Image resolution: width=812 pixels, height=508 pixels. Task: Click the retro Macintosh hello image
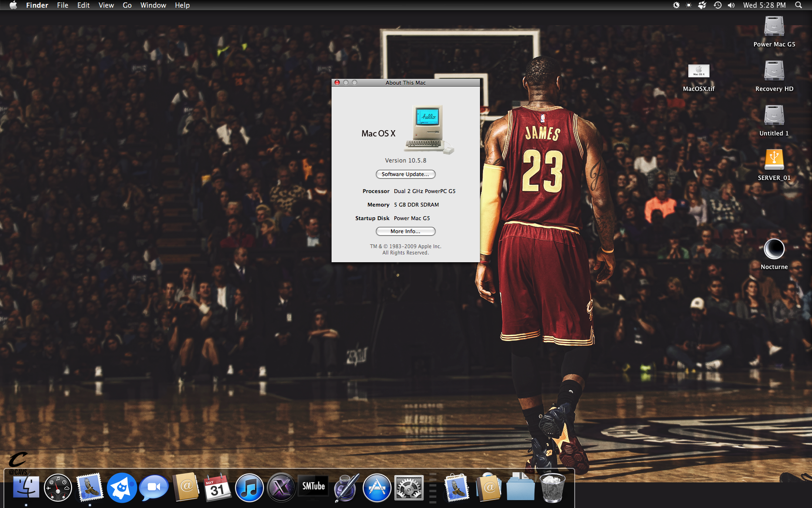click(x=430, y=130)
